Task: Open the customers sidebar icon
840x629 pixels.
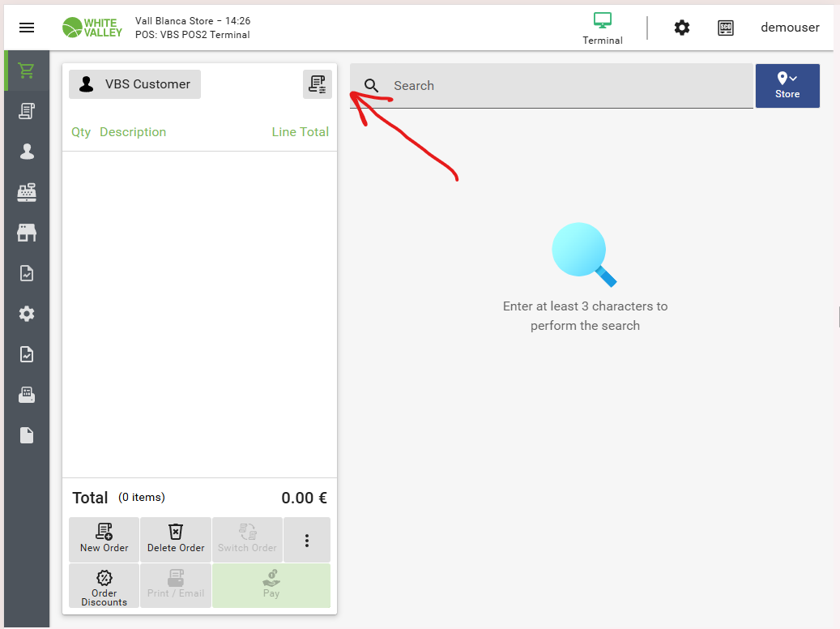Action: (x=26, y=152)
